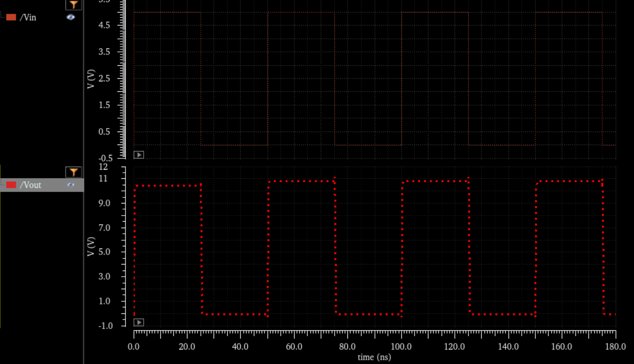Toggle visibility eye for /Vout trace
Screen dimensions: 634x364
pyautogui.click(x=71, y=185)
